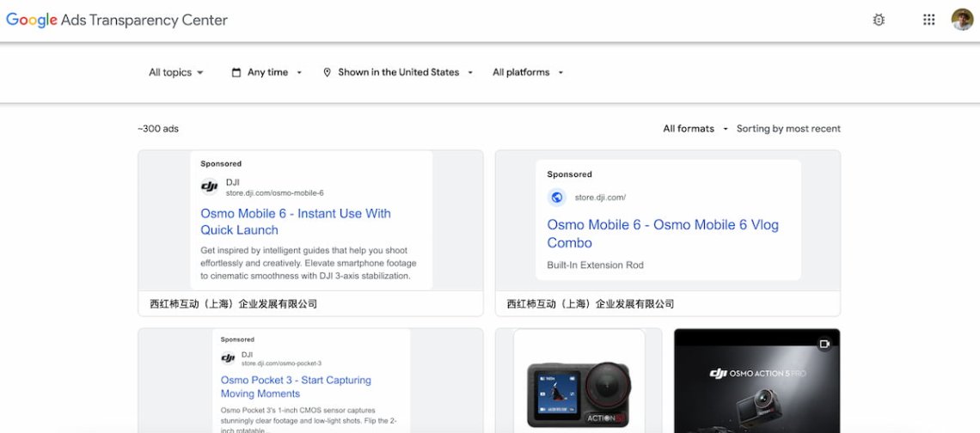Open Shown in the United States filter
980x433 pixels.
click(398, 72)
